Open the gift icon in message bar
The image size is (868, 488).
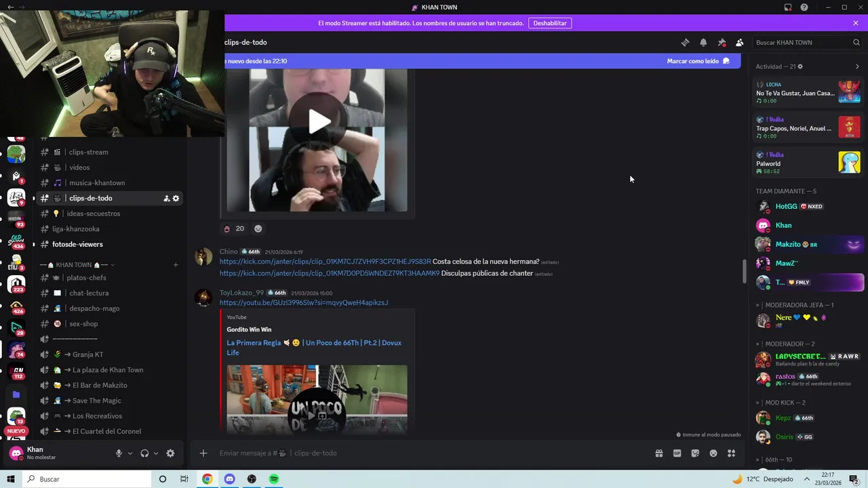[658, 453]
